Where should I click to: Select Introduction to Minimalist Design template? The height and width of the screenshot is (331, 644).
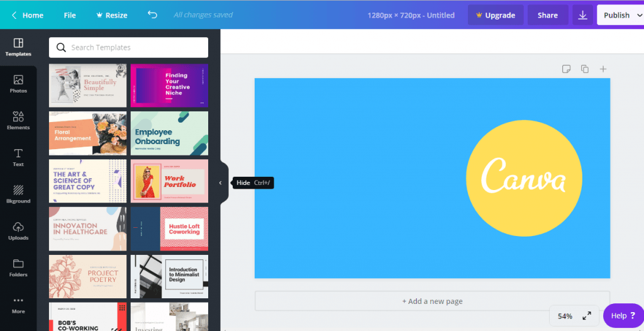[169, 276]
